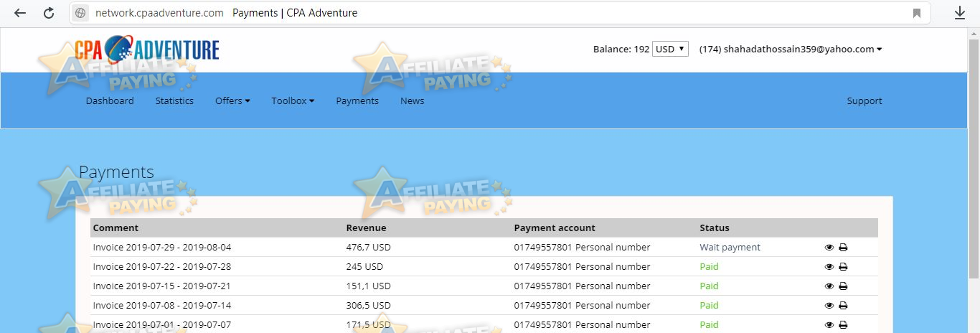View invoice 2019-07-22 - 2019-07-28 eye icon

click(829, 267)
